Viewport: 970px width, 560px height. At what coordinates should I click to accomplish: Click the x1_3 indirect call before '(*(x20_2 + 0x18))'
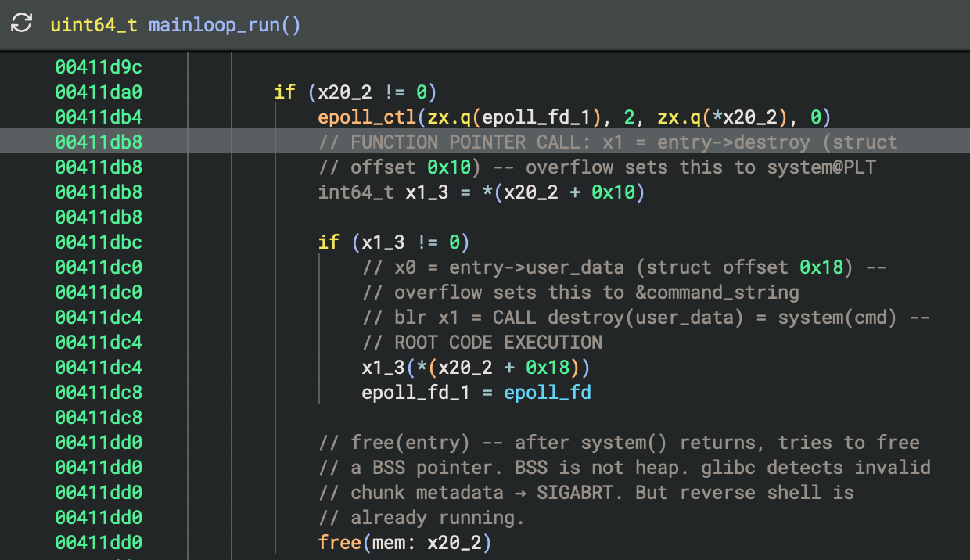point(383,368)
